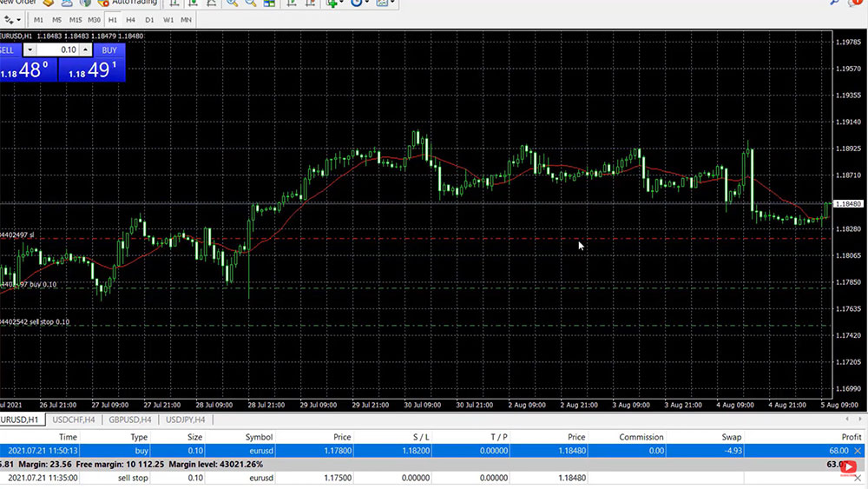Click the Templates toolbar icon

click(382, 3)
